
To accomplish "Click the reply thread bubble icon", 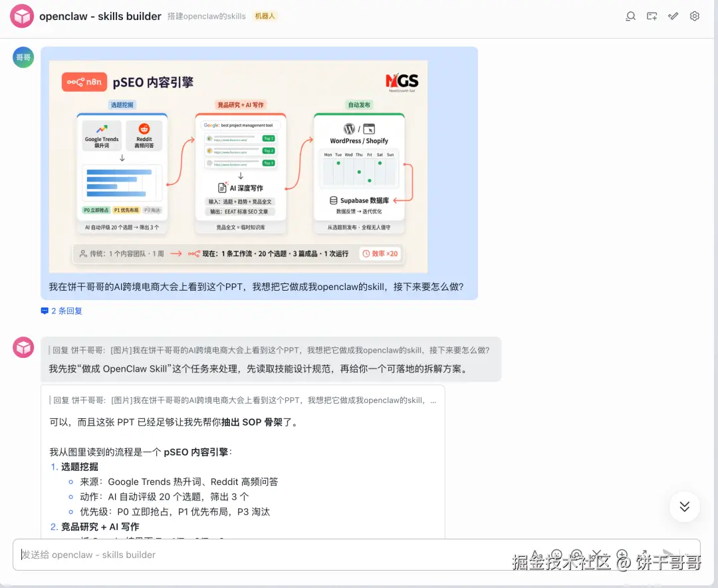I will pos(45,311).
